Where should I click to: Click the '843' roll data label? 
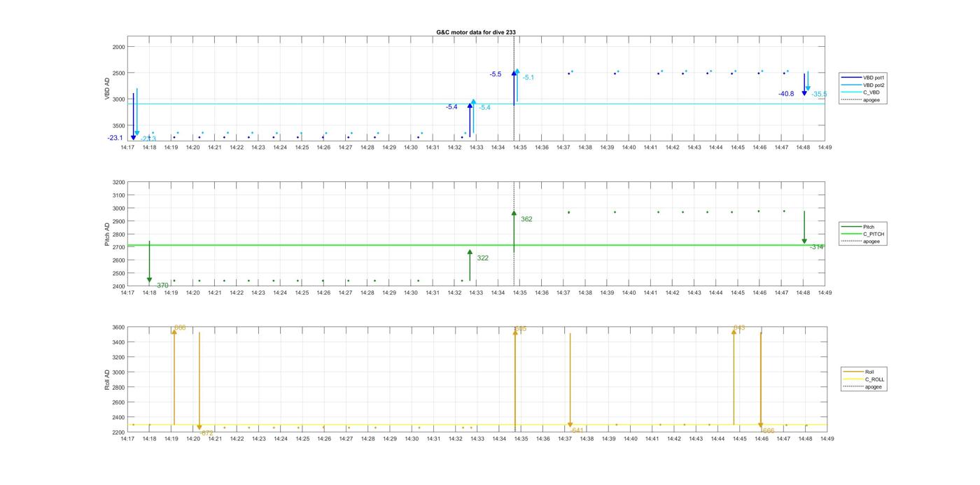point(739,328)
